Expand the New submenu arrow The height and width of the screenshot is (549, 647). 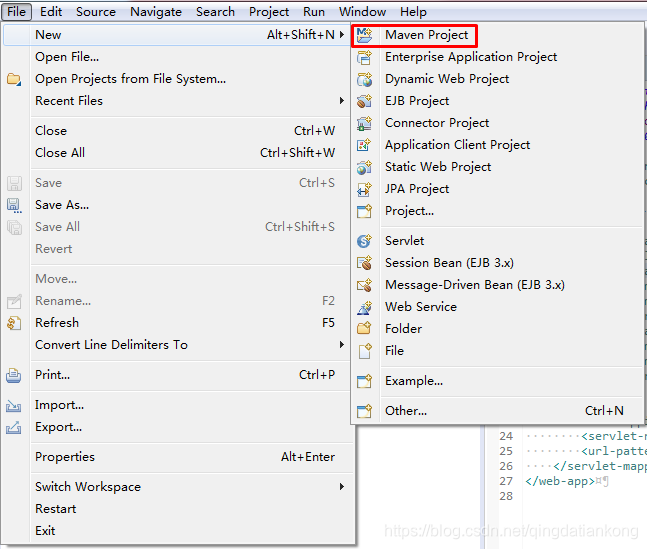coord(342,35)
